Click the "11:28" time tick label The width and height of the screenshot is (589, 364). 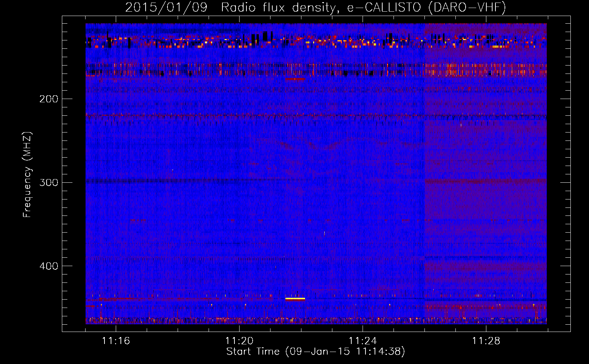[x=486, y=341]
